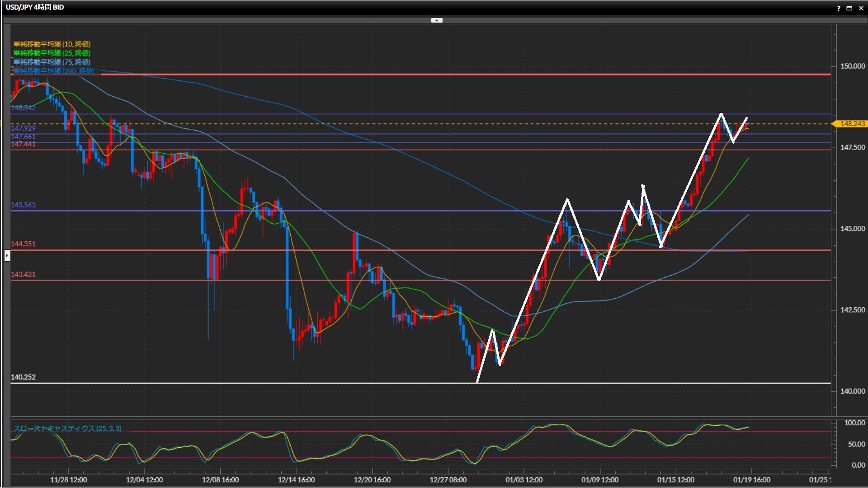Click the current price tag 148.243

[x=852, y=124]
